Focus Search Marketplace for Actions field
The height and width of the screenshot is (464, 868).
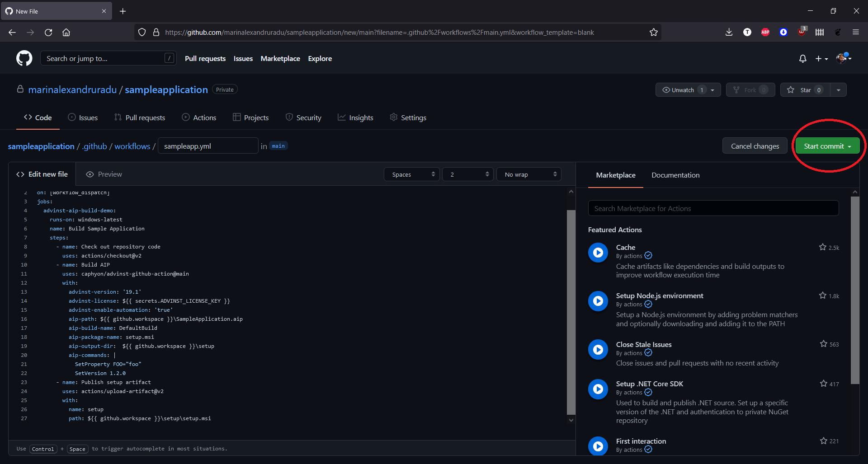(713, 208)
